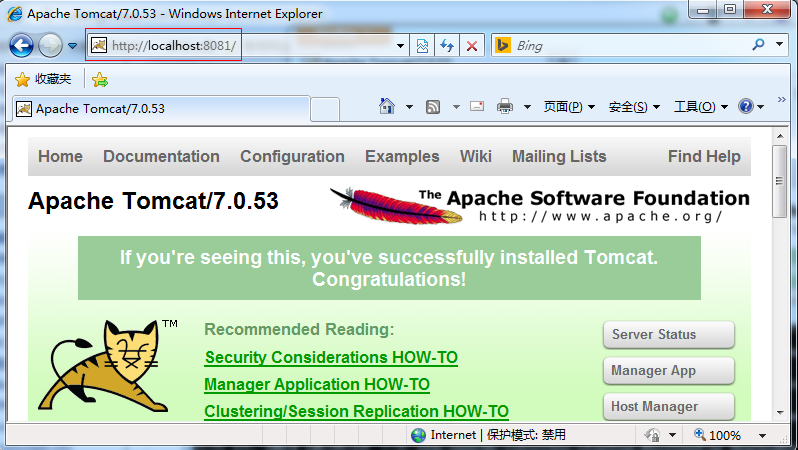Open the Favorites (收藏夹) star button

(x=43, y=79)
